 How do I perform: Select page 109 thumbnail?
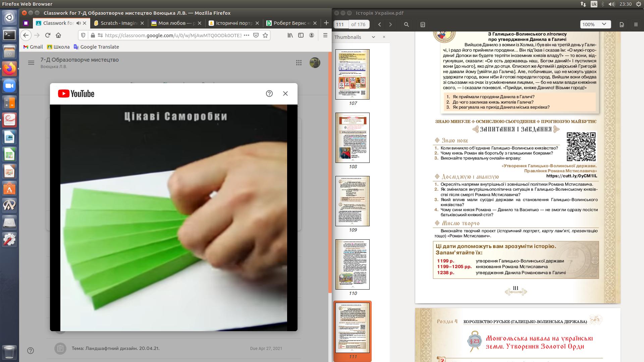coord(353,201)
